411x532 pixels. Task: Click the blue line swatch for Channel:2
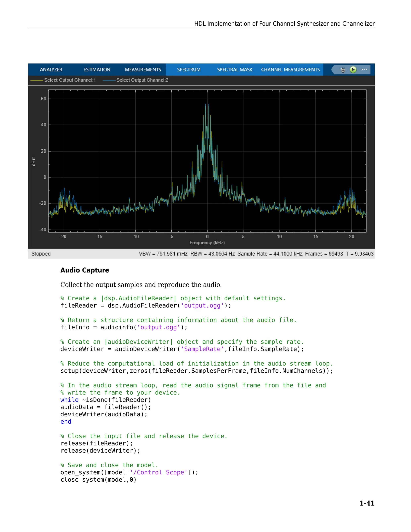(x=109, y=80)
